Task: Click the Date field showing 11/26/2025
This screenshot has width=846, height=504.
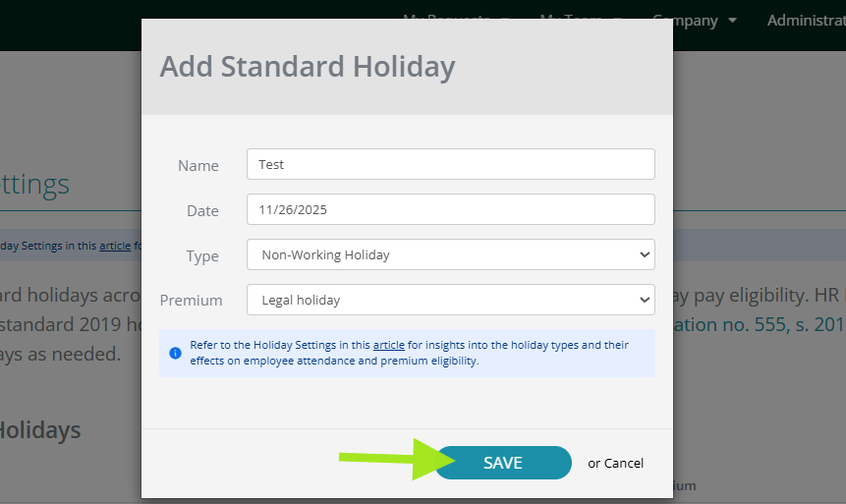Action: [450, 209]
